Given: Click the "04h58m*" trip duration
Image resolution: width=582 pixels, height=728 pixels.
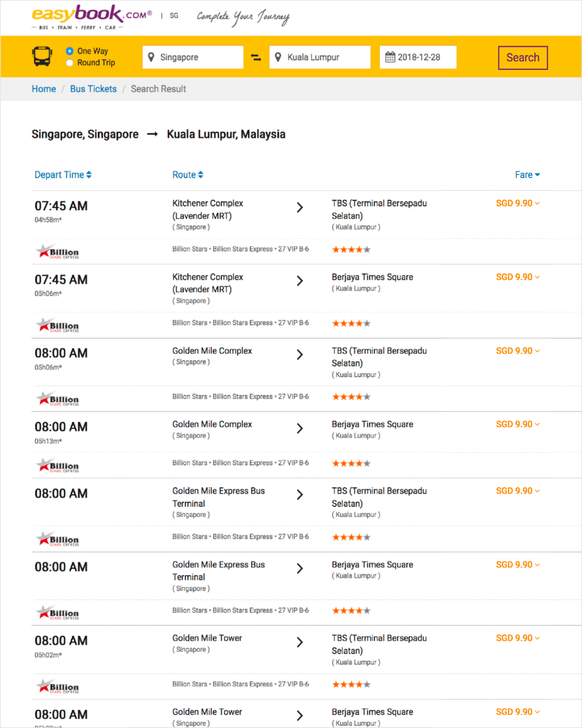Looking at the screenshot, I should point(48,220).
